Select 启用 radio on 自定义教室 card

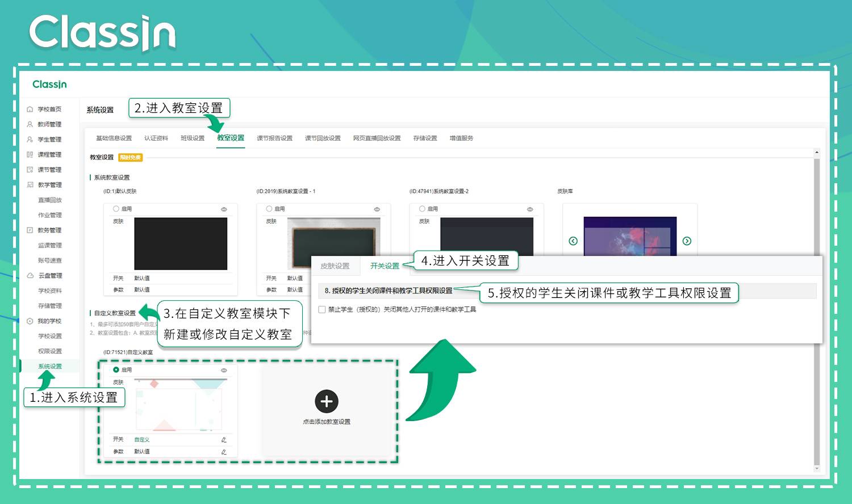(116, 369)
